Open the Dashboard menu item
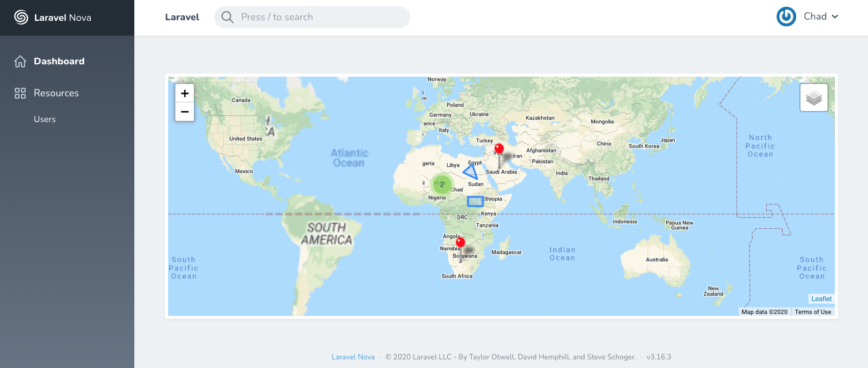Image resolution: width=868 pixels, height=368 pixels. [59, 61]
